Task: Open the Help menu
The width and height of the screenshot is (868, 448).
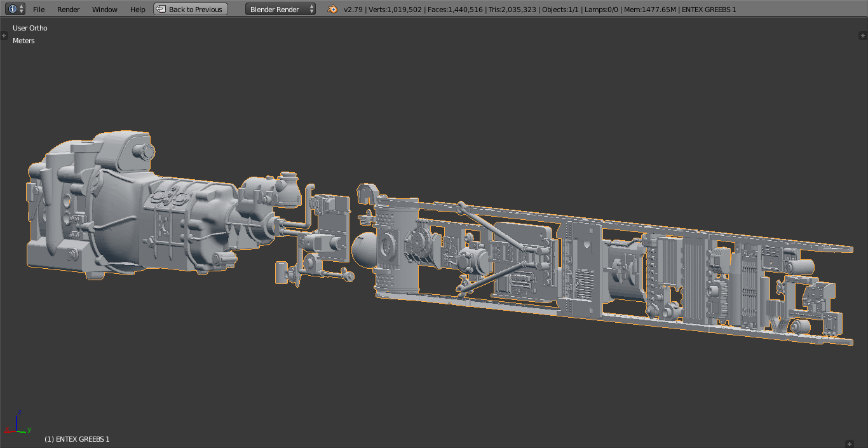Action: click(x=138, y=10)
